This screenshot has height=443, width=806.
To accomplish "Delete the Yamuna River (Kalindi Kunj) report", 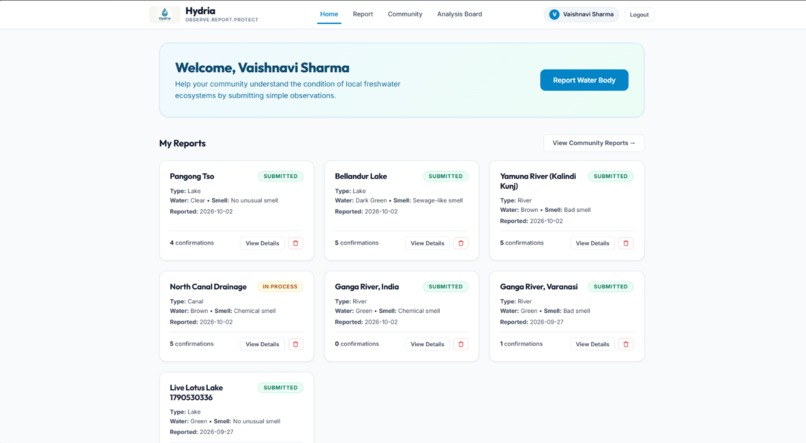I will click(x=626, y=243).
